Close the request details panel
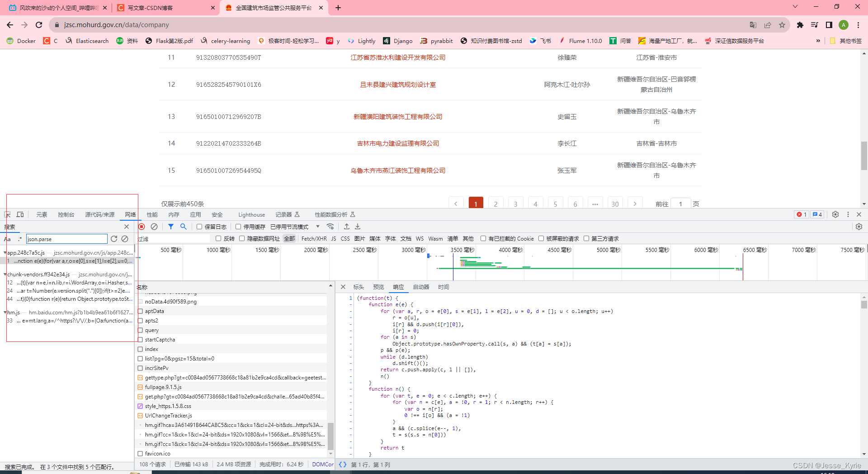The image size is (868, 474). pos(343,287)
